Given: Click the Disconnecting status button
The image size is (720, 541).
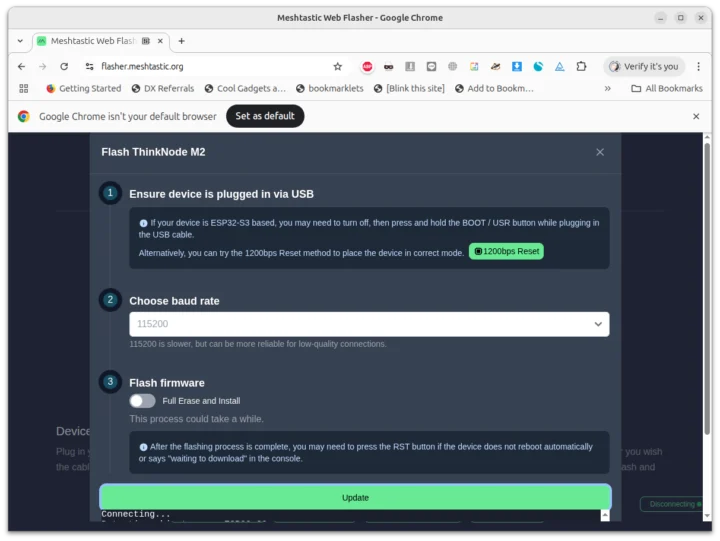Looking at the screenshot, I should click(673, 504).
